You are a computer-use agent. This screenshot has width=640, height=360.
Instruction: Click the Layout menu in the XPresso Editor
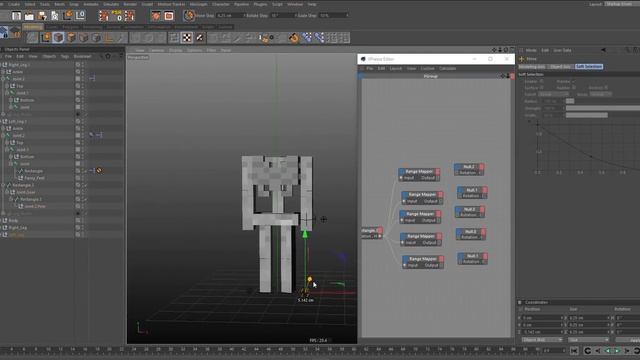click(396, 69)
